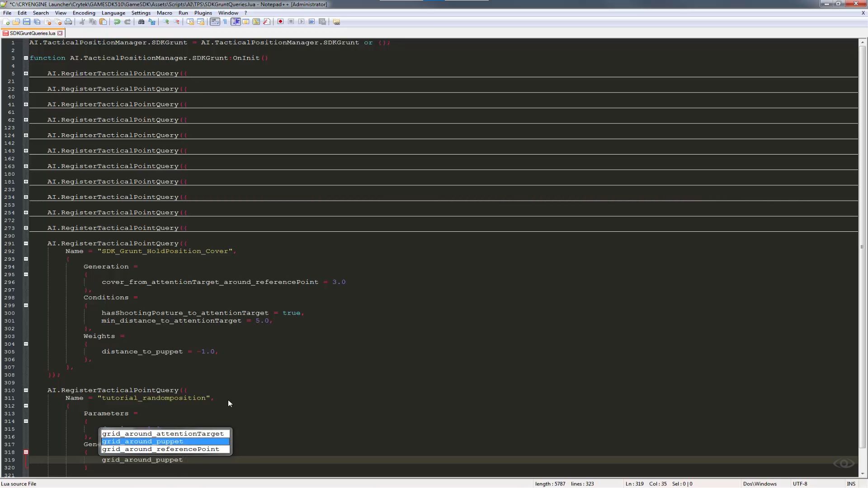Open Find with the binoculars icon
Screen dimensions: 868x488
(x=141, y=22)
